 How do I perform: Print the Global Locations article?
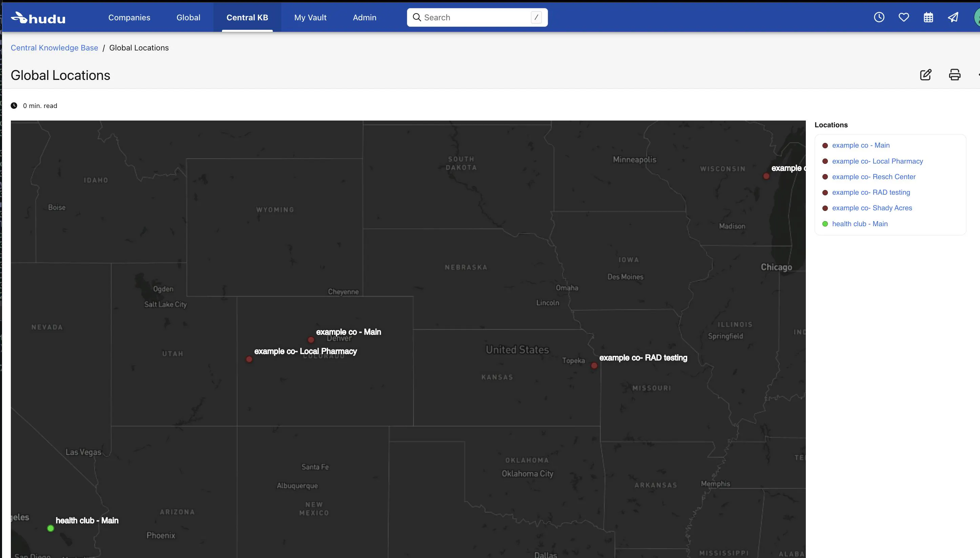954,75
